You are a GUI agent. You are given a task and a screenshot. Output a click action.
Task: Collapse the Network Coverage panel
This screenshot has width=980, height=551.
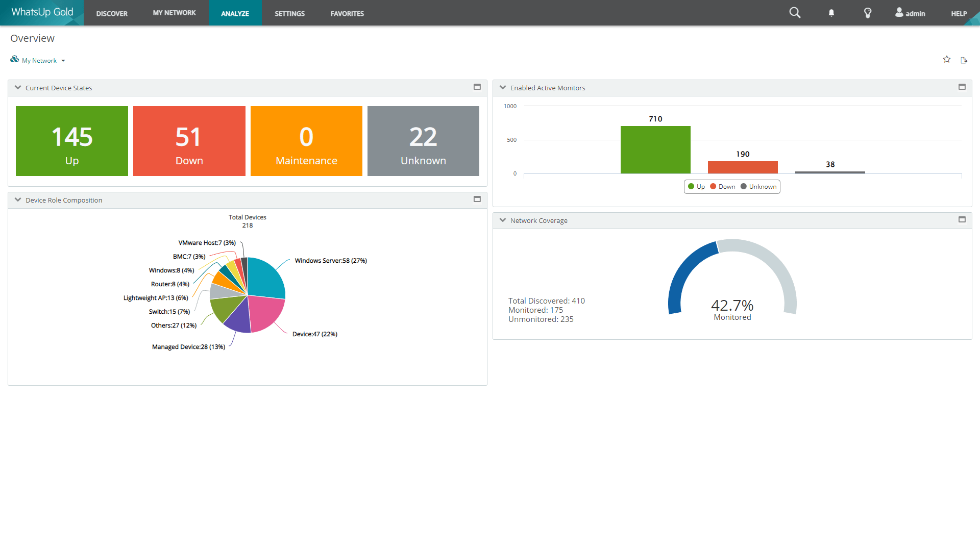(503, 220)
